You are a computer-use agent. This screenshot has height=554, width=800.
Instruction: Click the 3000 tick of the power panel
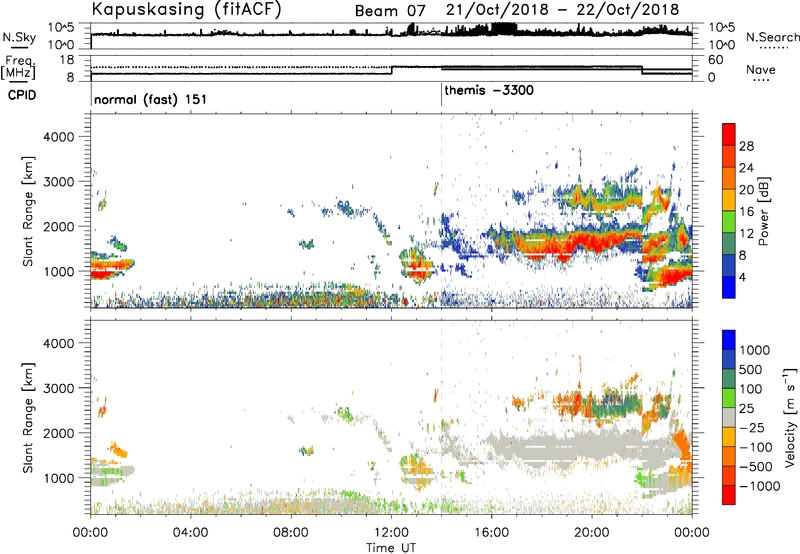58,182
